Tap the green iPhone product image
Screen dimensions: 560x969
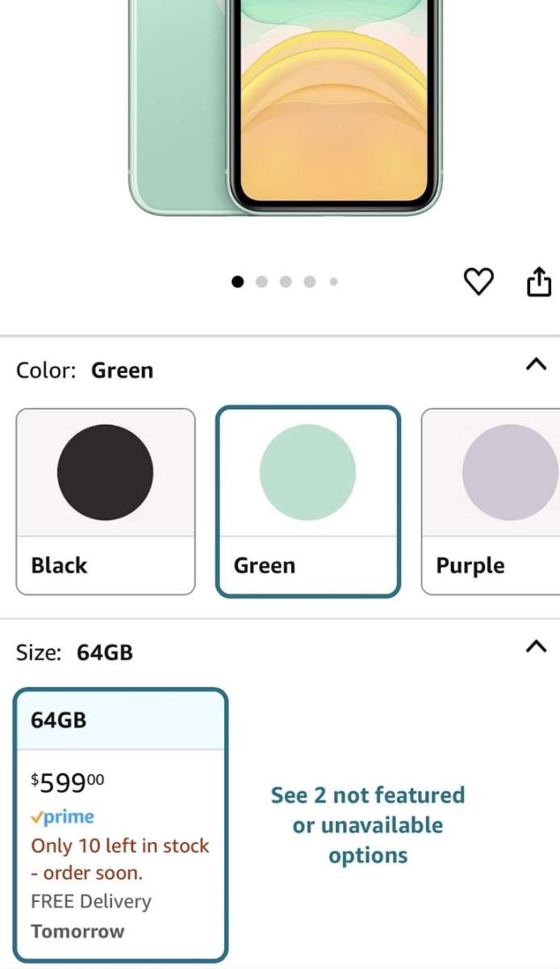coord(282,105)
